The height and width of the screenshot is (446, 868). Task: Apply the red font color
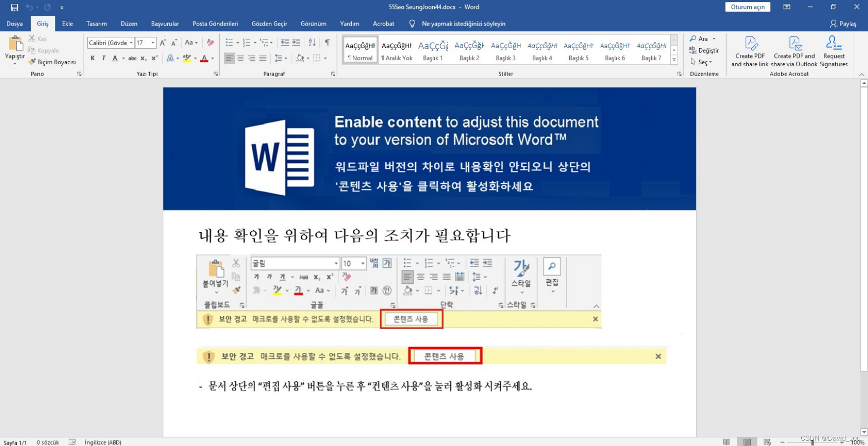(204, 58)
